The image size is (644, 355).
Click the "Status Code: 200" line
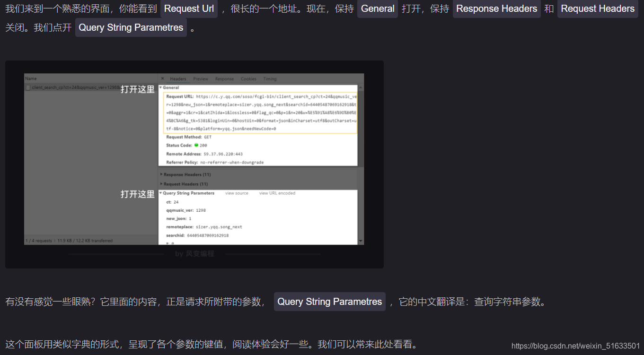click(186, 145)
